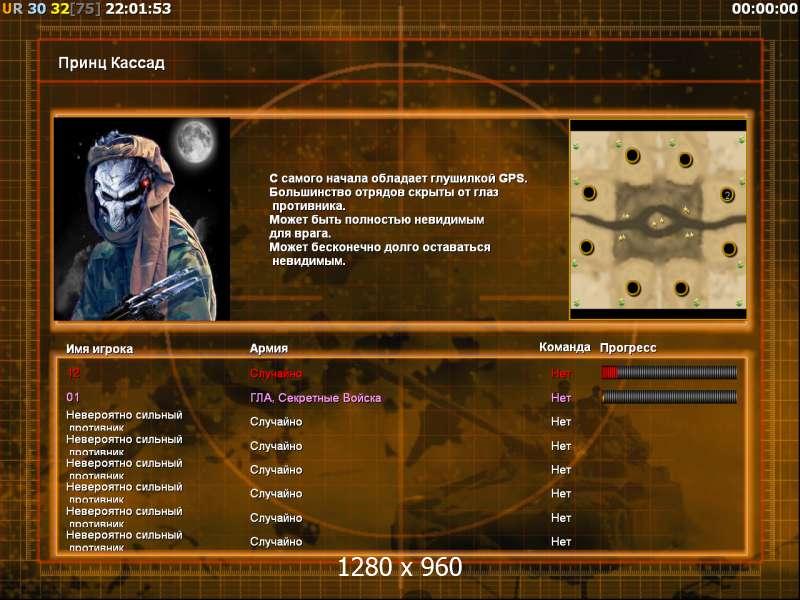Open the desert map preview thumbnail
The width and height of the screenshot is (800, 600).
658,219
